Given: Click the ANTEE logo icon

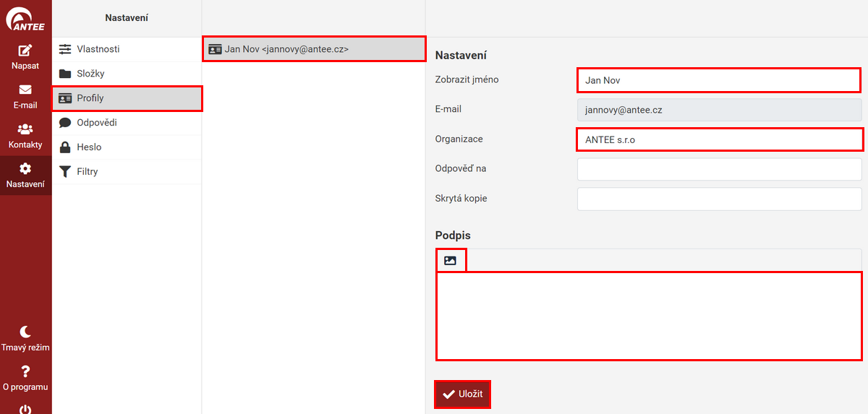Looking at the screenshot, I should point(26,19).
